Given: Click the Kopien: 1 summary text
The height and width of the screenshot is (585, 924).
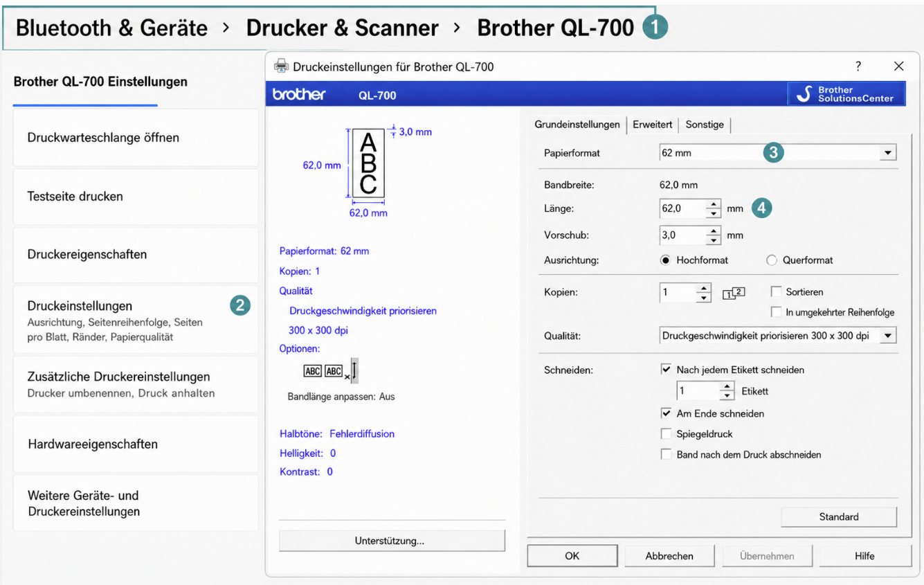Looking at the screenshot, I should [x=300, y=271].
